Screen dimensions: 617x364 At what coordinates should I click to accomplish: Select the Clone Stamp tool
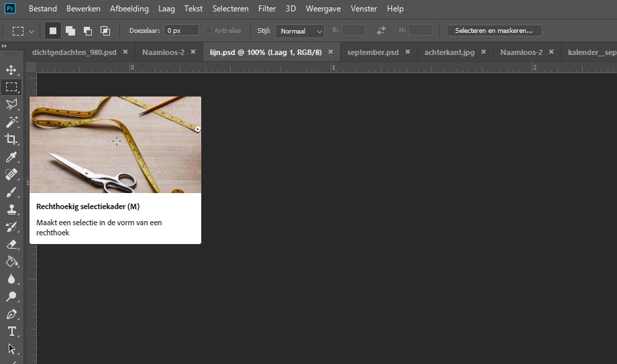click(x=11, y=209)
